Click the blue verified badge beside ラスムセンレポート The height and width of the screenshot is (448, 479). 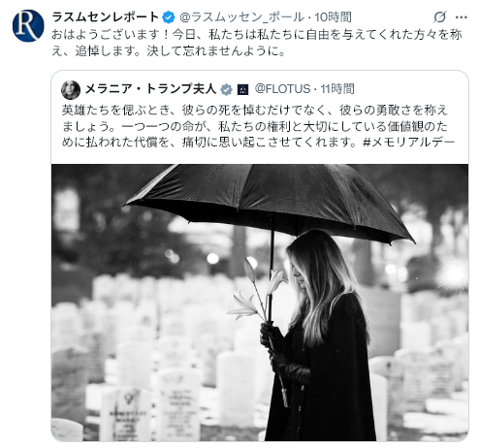pos(169,17)
